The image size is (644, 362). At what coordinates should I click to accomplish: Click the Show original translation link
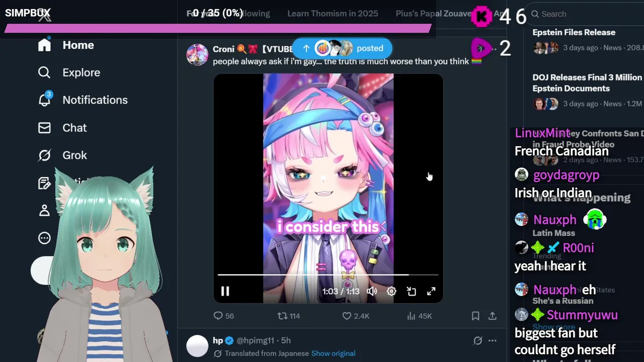tap(333, 353)
